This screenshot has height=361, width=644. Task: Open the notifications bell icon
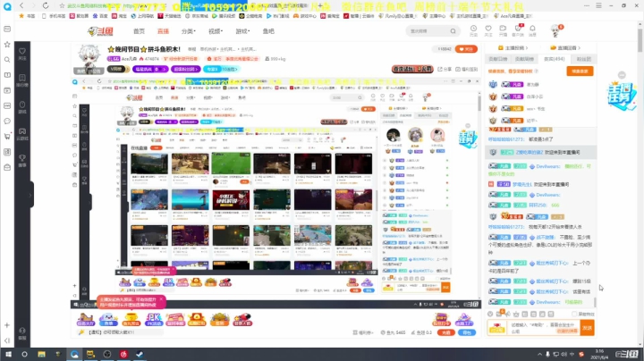pos(532,30)
